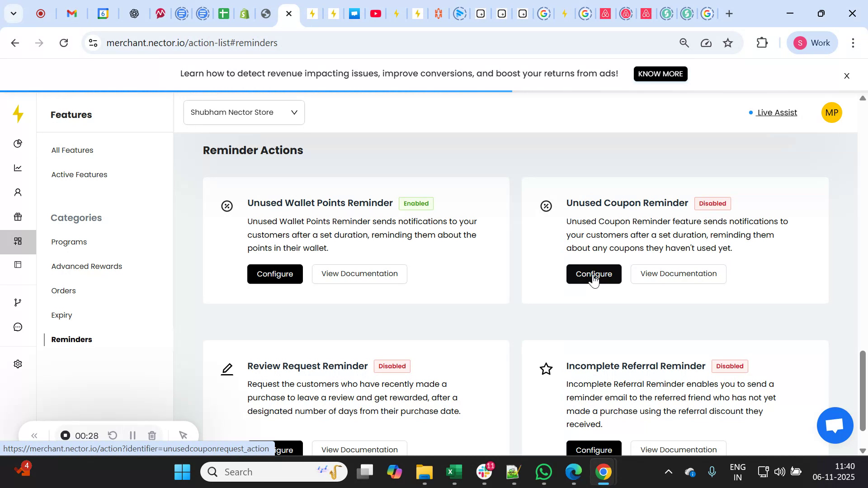Collapse the recorder toolbar with double-chevron
The image size is (868, 488).
tap(35, 435)
